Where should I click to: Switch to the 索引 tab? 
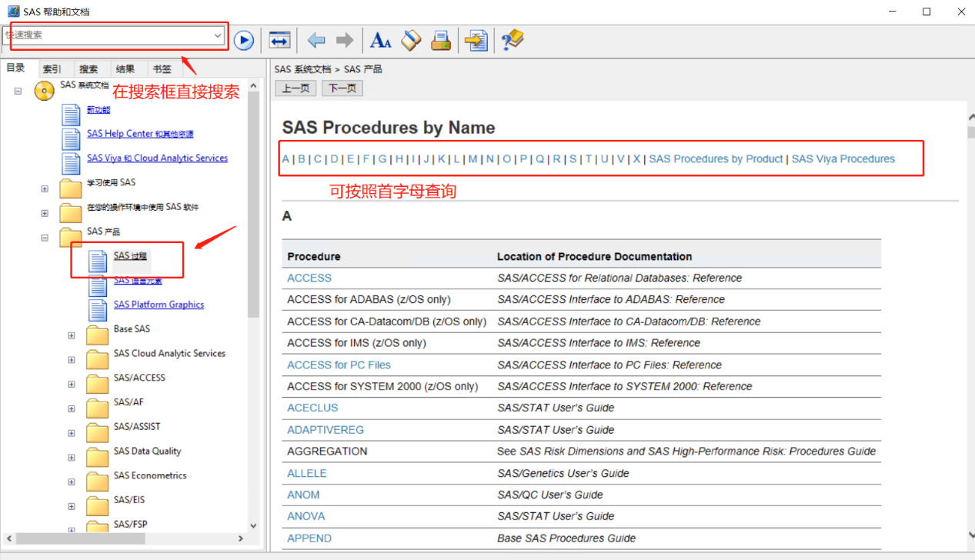pos(52,69)
